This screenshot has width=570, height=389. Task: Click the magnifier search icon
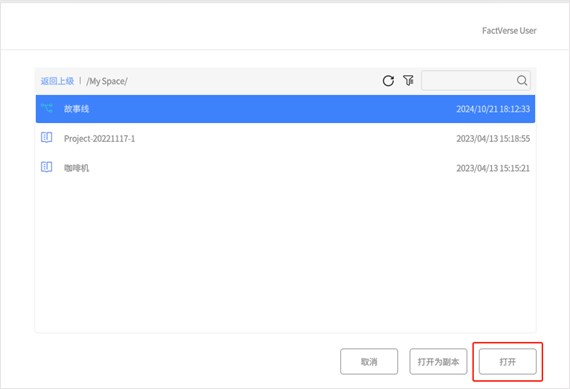click(x=522, y=80)
